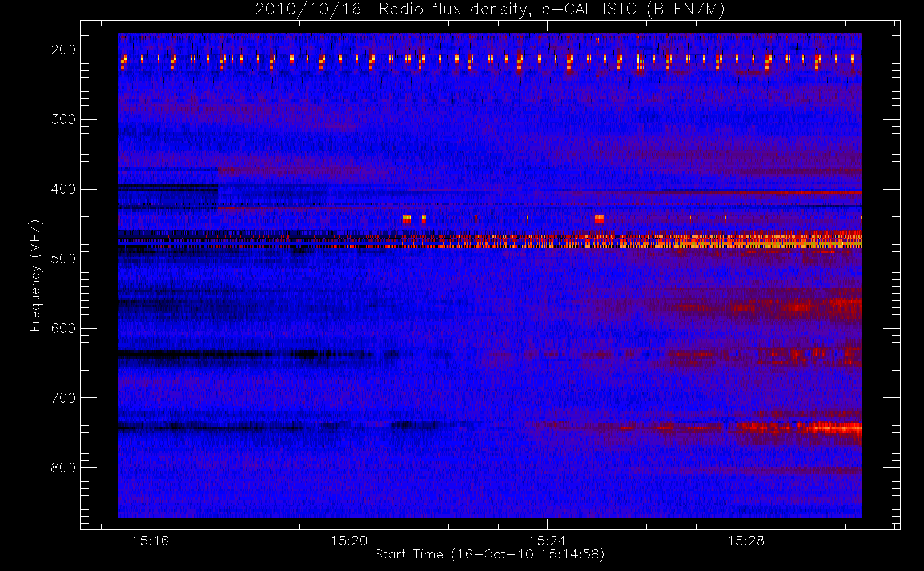Click the 15:24 time tick label
924x571 pixels.
point(547,541)
